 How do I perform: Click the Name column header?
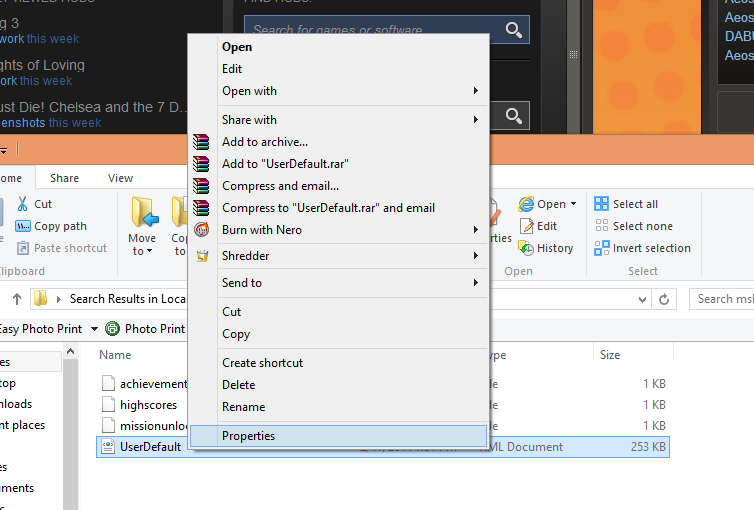pos(115,355)
